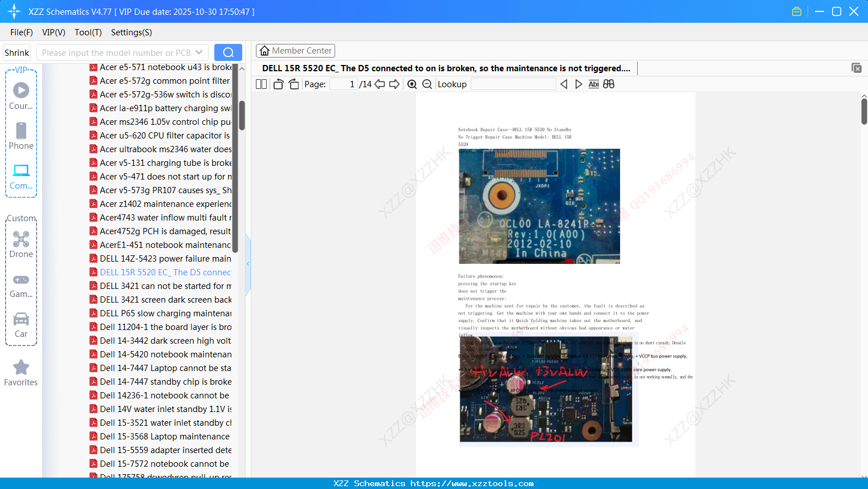The width and height of the screenshot is (868, 489).
Task: Open 'DELL P65 slow charging' file
Action: [x=161, y=313]
